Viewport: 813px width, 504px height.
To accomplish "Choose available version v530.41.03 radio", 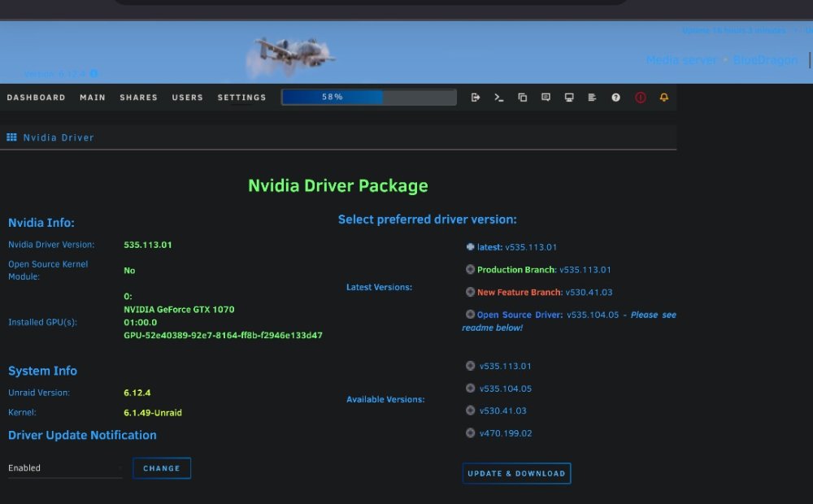I will click(470, 411).
